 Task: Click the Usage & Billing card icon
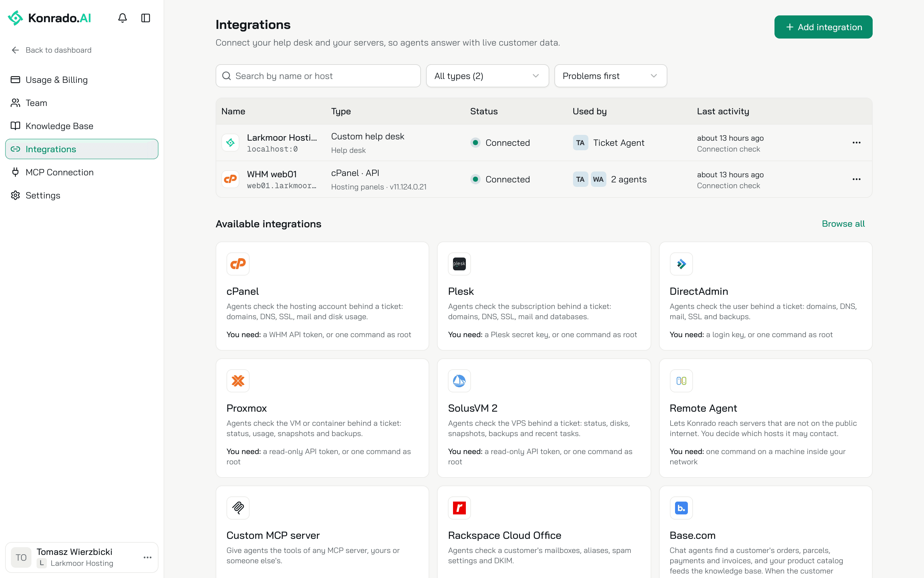[x=15, y=80]
